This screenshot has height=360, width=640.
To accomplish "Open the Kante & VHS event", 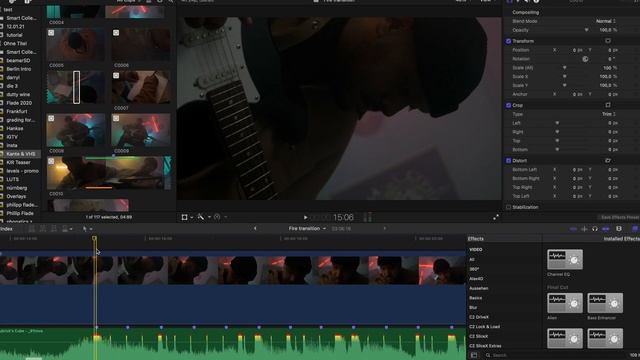I will pyautogui.click(x=20, y=154).
